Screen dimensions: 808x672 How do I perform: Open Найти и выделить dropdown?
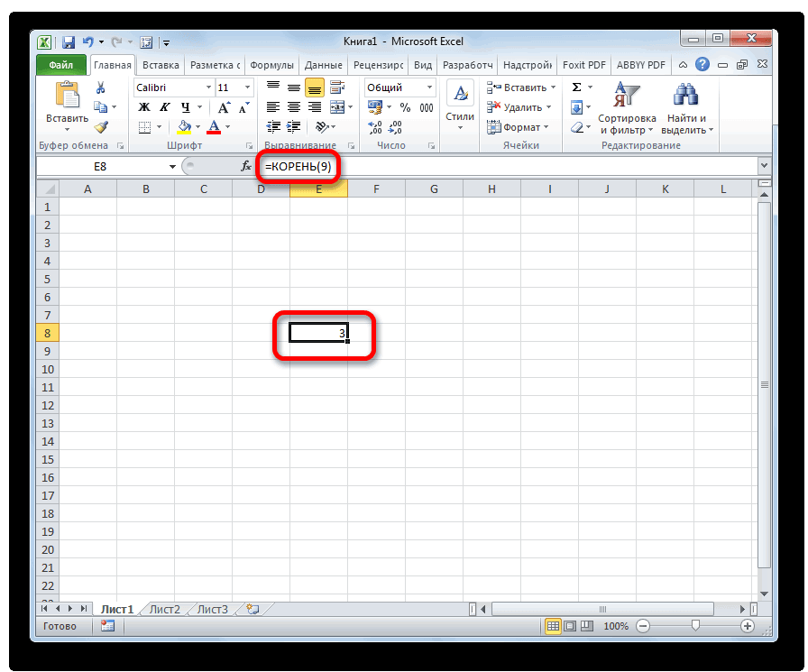[x=687, y=109]
